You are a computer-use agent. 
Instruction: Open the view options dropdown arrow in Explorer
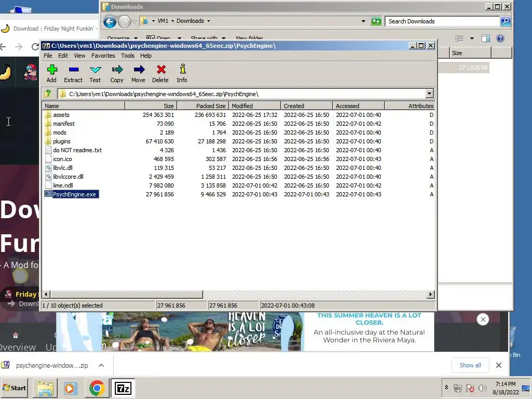(472, 38)
